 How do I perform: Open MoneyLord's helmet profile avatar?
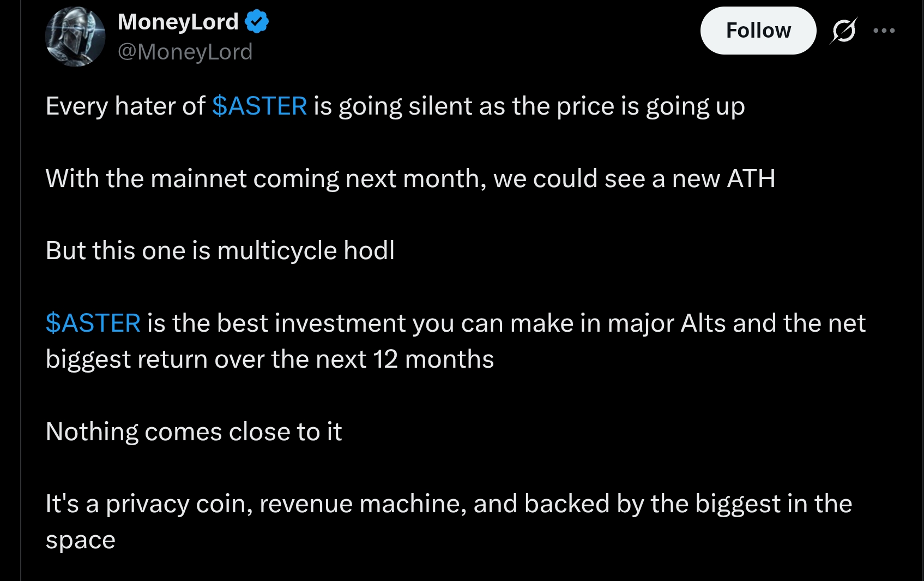coord(75,37)
